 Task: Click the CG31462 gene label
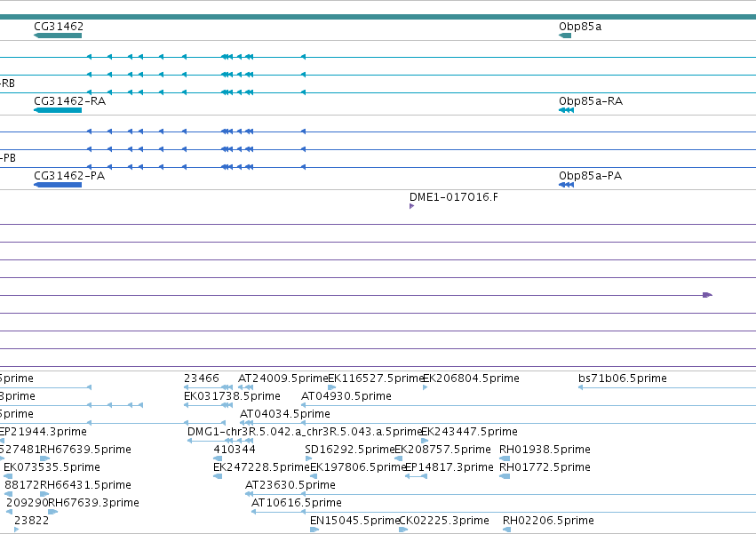pos(59,27)
